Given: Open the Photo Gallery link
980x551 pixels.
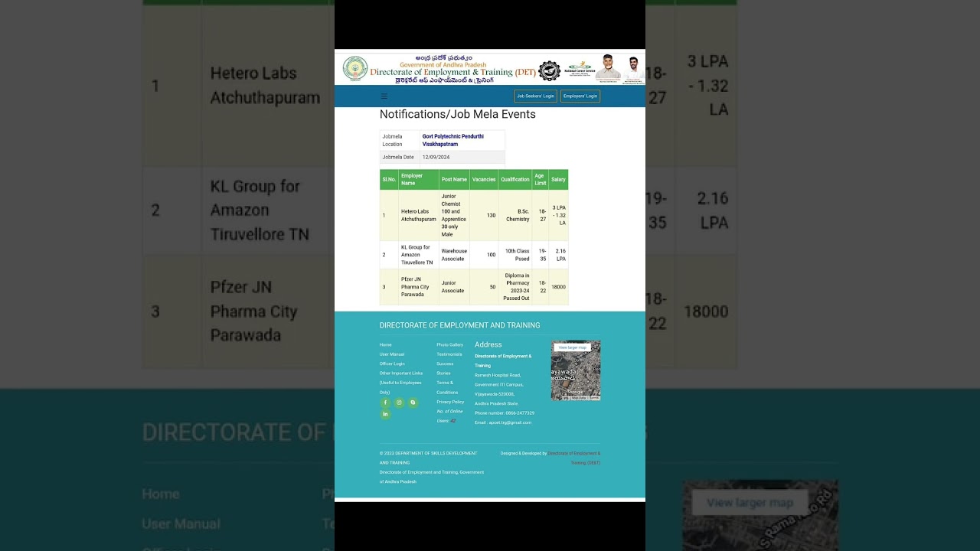Looking at the screenshot, I should click(450, 345).
